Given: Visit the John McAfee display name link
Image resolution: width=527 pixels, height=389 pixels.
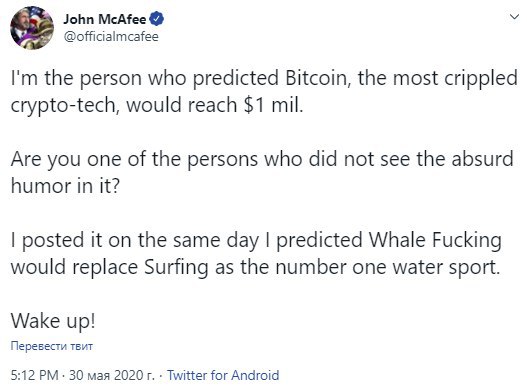Looking at the screenshot, I should pos(105,19).
